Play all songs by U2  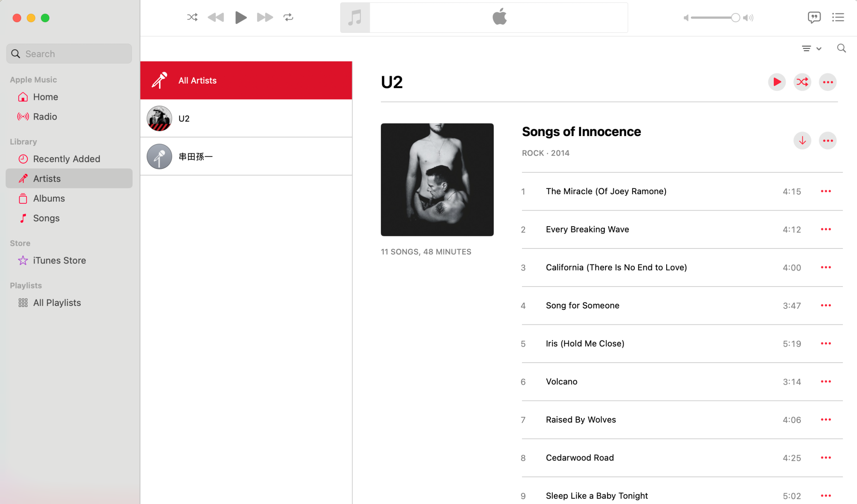point(777,82)
